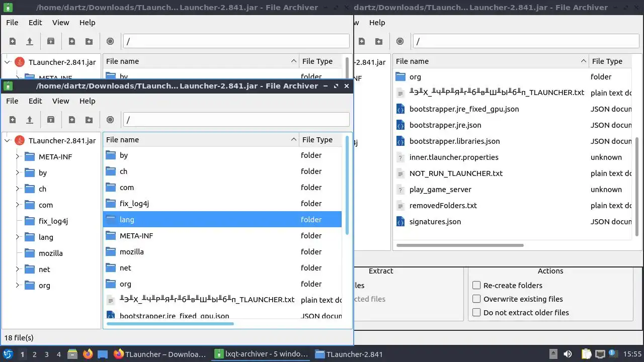Screen dimensions: 644x362
Task: Click path field showing '/' in front window
Action: pyautogui.click(x=236, y=120)
